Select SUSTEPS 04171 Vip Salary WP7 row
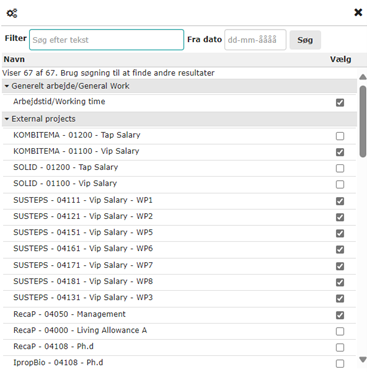This screenshot has width=367, height=372. (179, 266)
